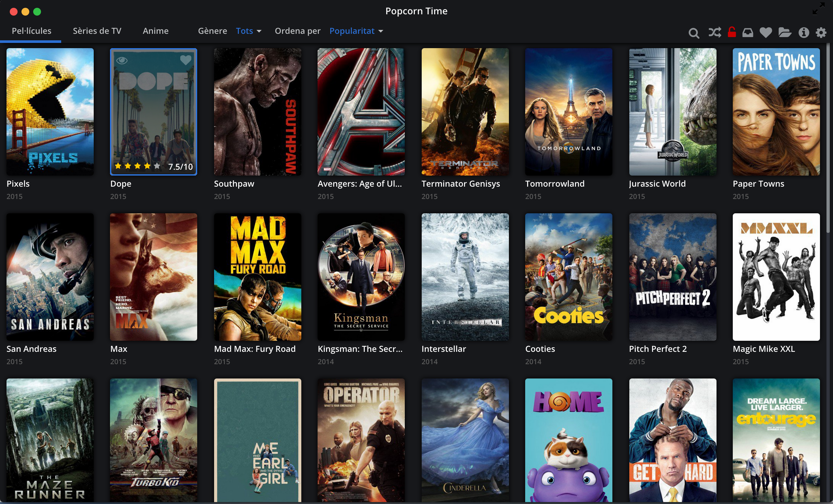Image resolution: width=833 pixels, height=504 pixels.
Task: Click the 'Magic Mike XXL' title text
Action: pos(764,349)
